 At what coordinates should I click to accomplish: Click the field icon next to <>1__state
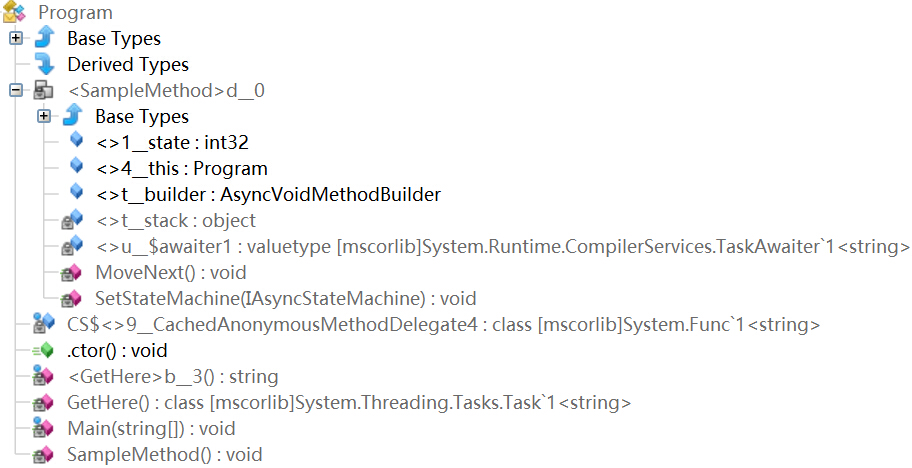76,140
